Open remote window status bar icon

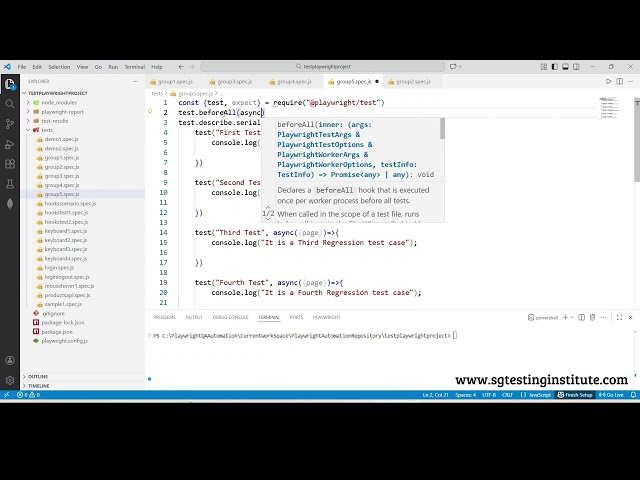pos(7,395)
